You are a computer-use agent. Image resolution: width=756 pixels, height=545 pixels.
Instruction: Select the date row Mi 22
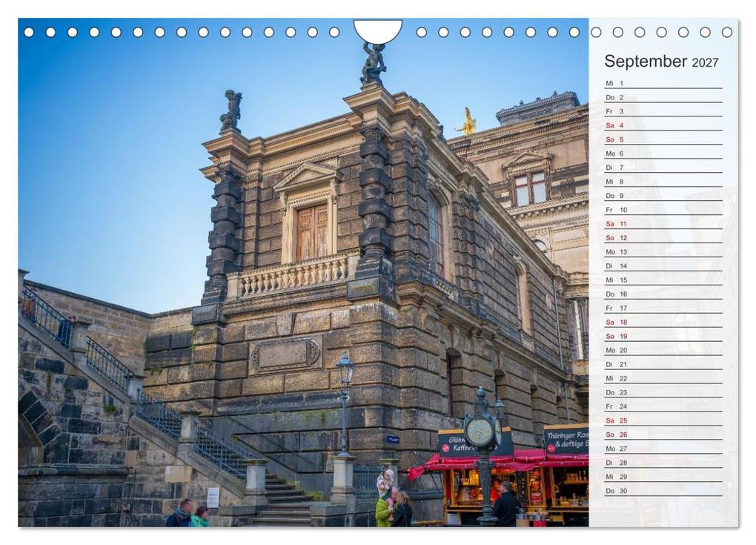pos(663,378)
